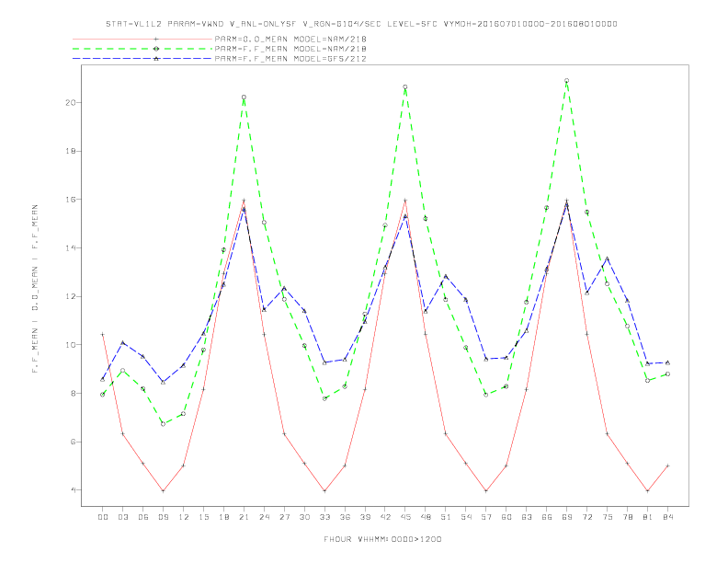Click x-axis forecast hour label 57
728x563 pixels.
486,517
